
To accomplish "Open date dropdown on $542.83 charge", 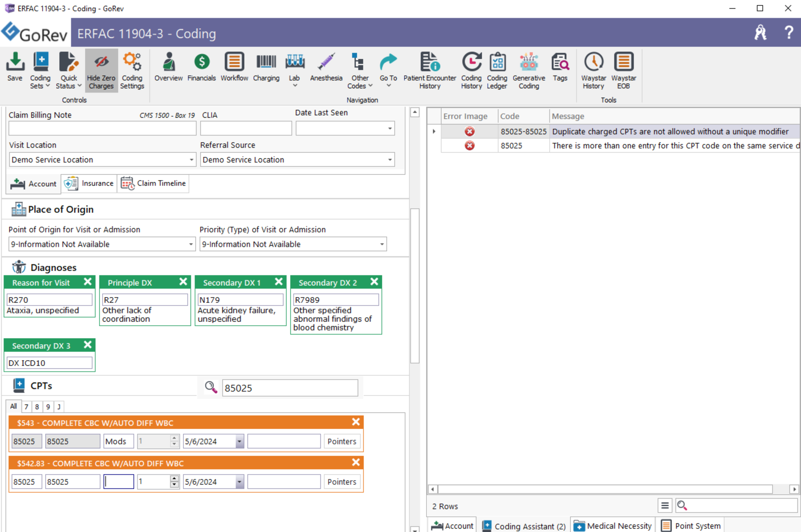I will click(x=239, y=482).
